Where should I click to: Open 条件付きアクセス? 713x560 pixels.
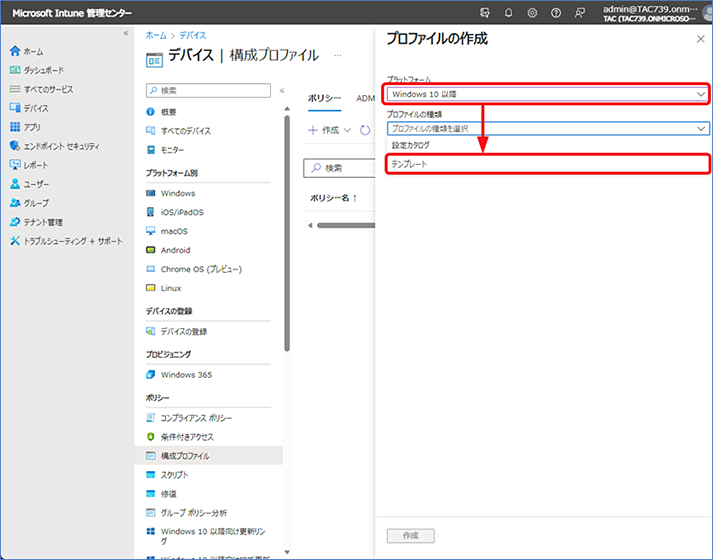pos(180,437)
